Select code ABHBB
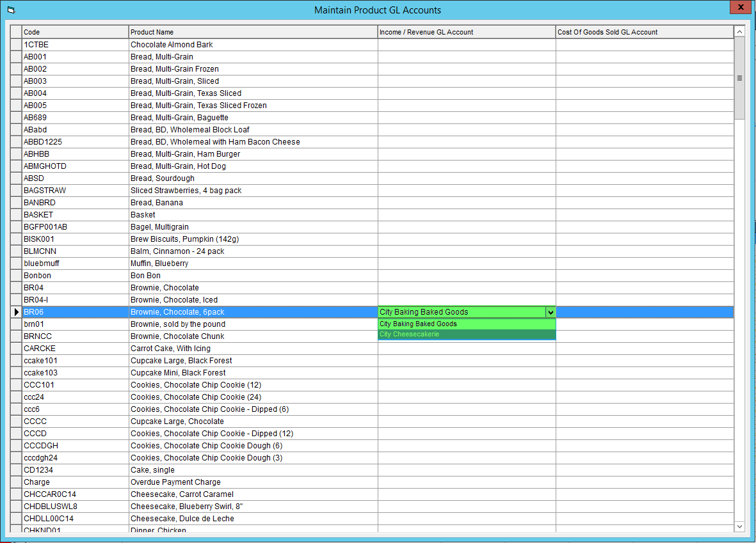This screenshot has height=543, width=756. [75, 154]
